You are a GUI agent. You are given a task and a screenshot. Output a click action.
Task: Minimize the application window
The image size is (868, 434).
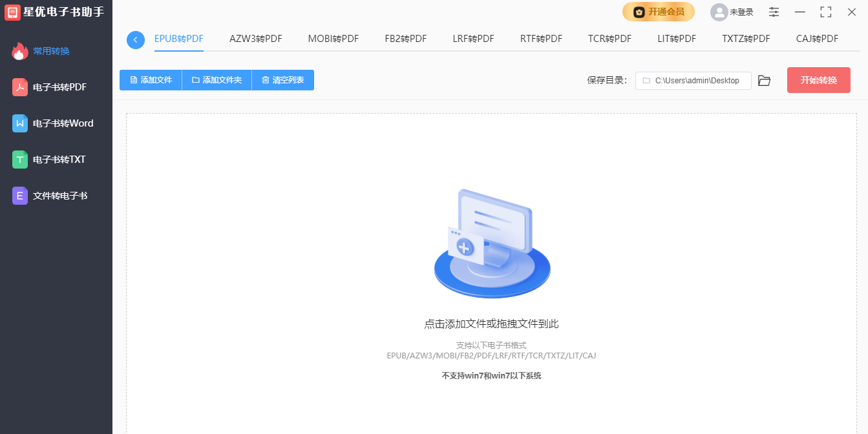click(x=800, y=12)
